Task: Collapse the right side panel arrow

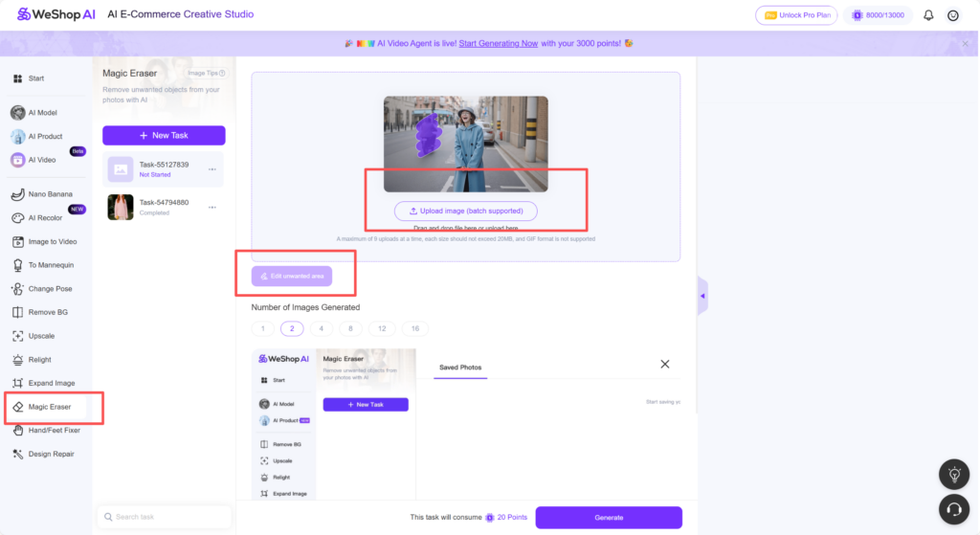Action: [x=702, y=297]
